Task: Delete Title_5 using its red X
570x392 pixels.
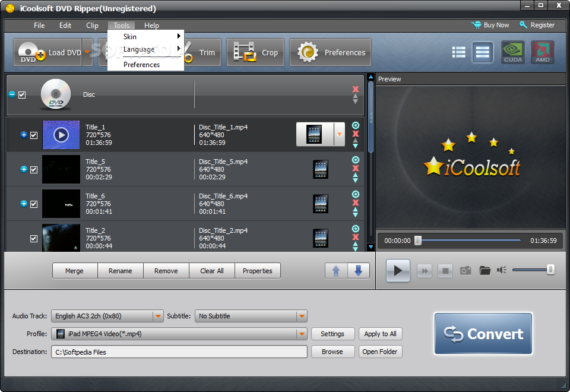Action: click(356, 168)
